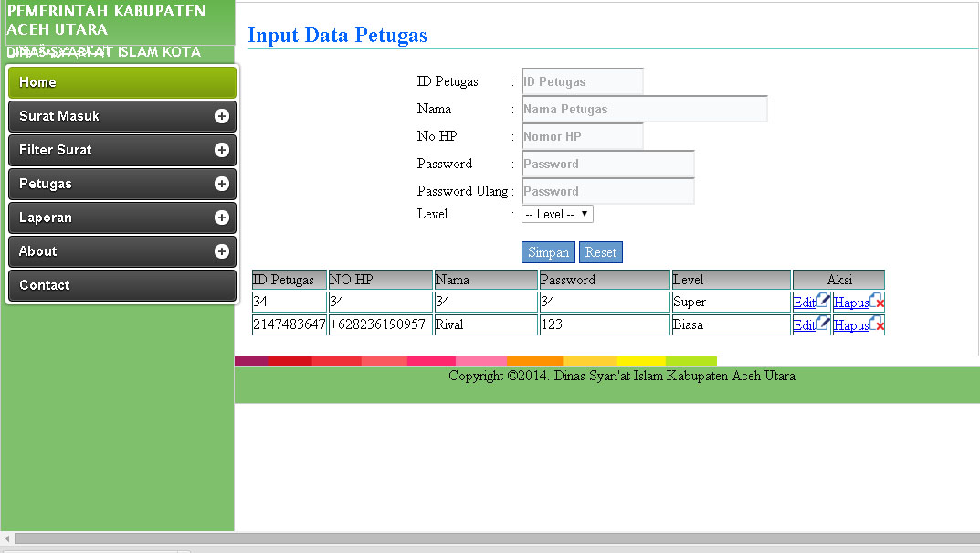Click the Password input field

tap(607, 164)
